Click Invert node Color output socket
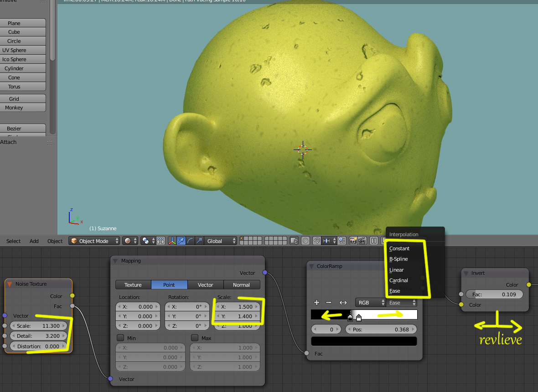The height and width of the screenshot is (392, 538). click(x=529, y=284)
